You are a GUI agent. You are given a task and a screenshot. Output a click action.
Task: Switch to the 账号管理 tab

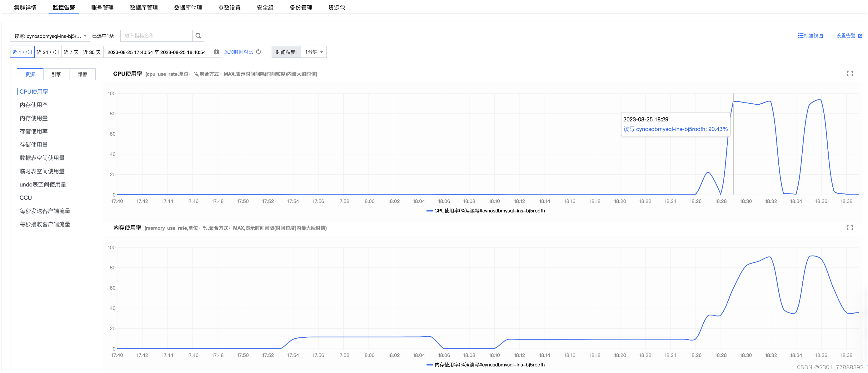[x=102, y=7]
